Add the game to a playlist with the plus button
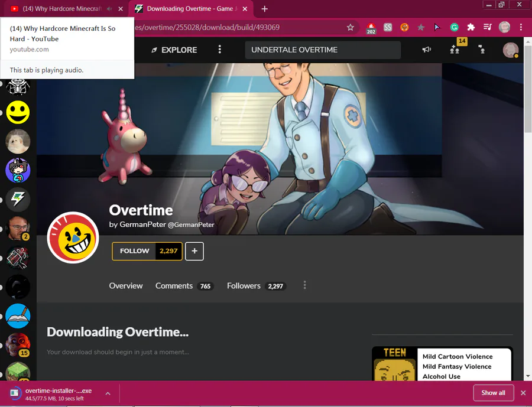The image size is (532, 407). tap(194, 251)
